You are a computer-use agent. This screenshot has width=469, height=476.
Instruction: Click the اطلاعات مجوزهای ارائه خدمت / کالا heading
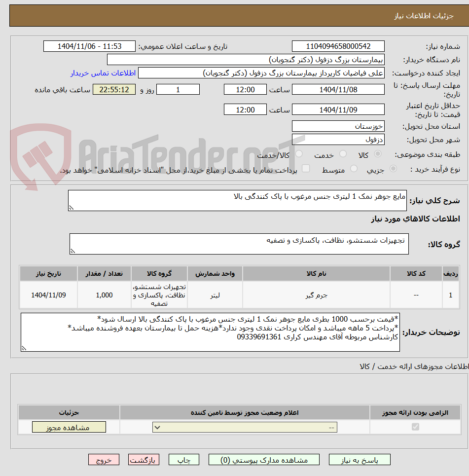(414, 366)
